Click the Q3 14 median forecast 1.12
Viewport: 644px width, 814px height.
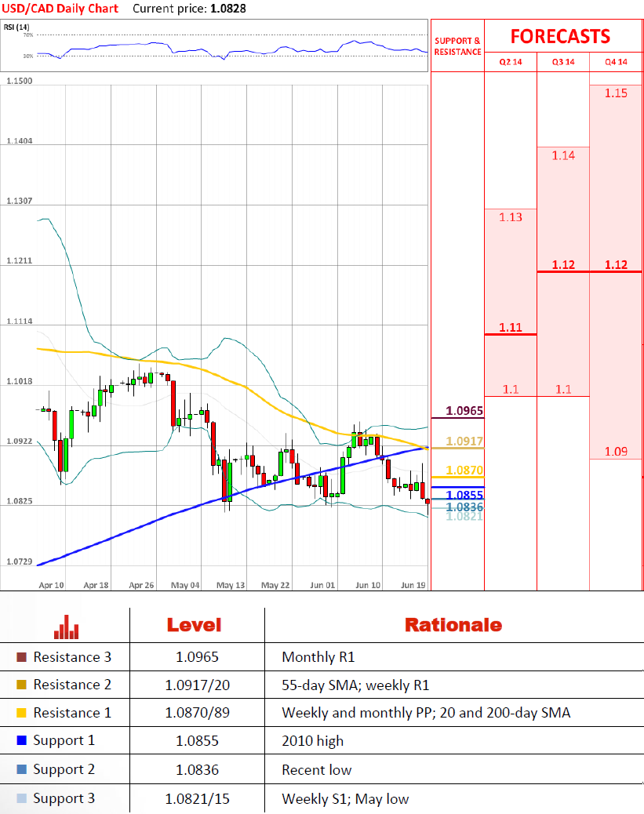[563, 265]
